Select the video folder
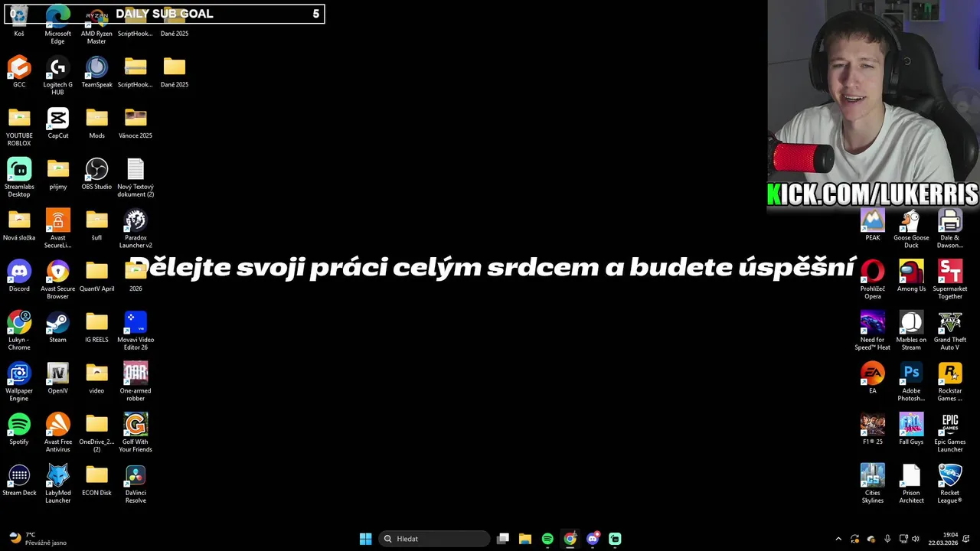 tap(96, 378)
